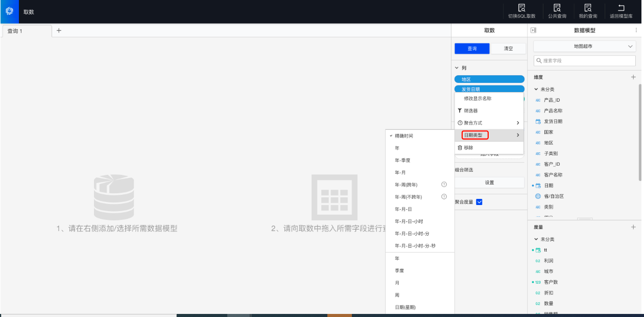Click the 清空 button

point(508,49)
